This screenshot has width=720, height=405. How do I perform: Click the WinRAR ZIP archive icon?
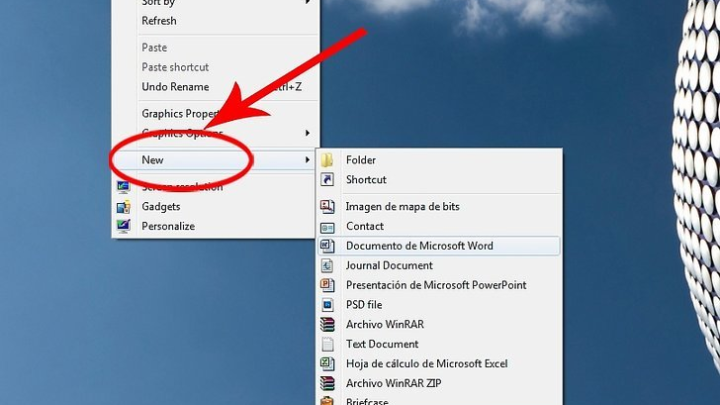click(327, 383)
